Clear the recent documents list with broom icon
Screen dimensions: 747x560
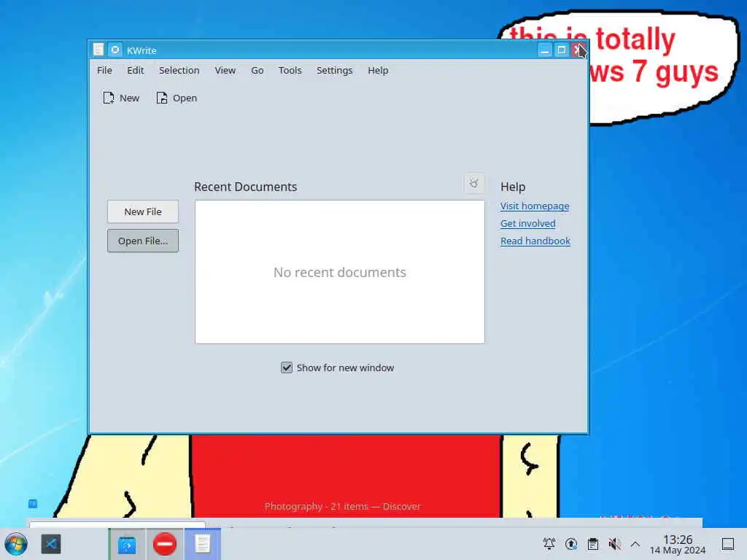coord(474,183)
